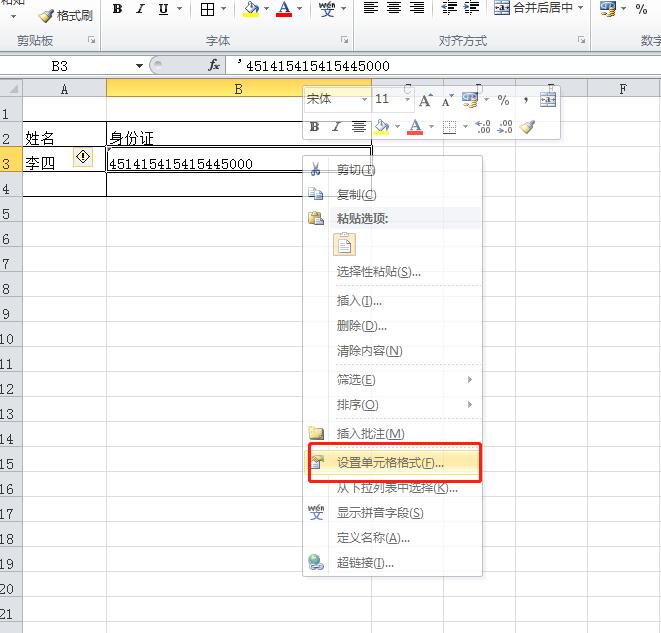Click Merge and Center (合并后居中) button
661x633 pixels.
tap(533, 8)
